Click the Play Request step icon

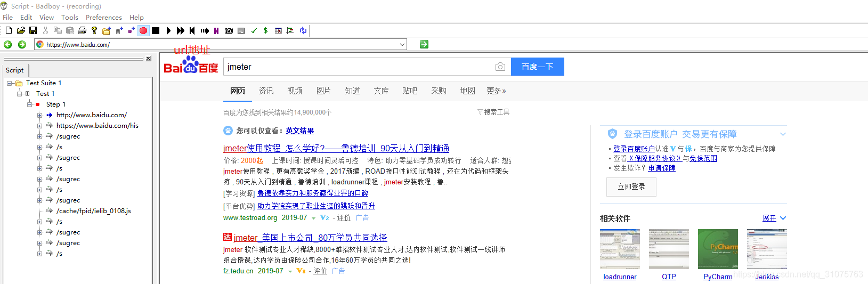click(205, 30)
